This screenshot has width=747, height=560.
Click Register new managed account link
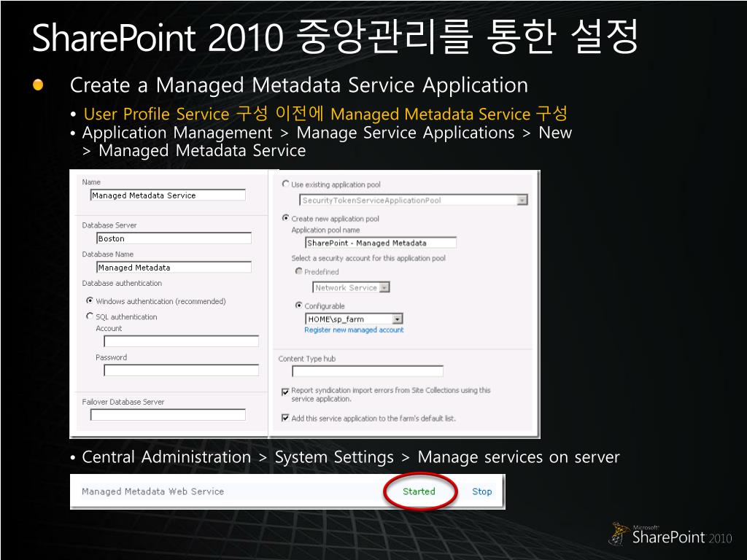click(354, 330)
